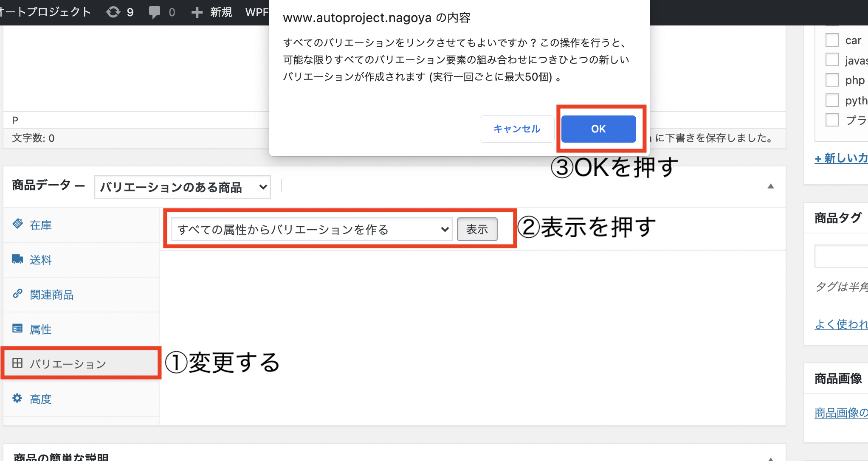
Task: Enable the python category checkbox
Action: point(832,100)
